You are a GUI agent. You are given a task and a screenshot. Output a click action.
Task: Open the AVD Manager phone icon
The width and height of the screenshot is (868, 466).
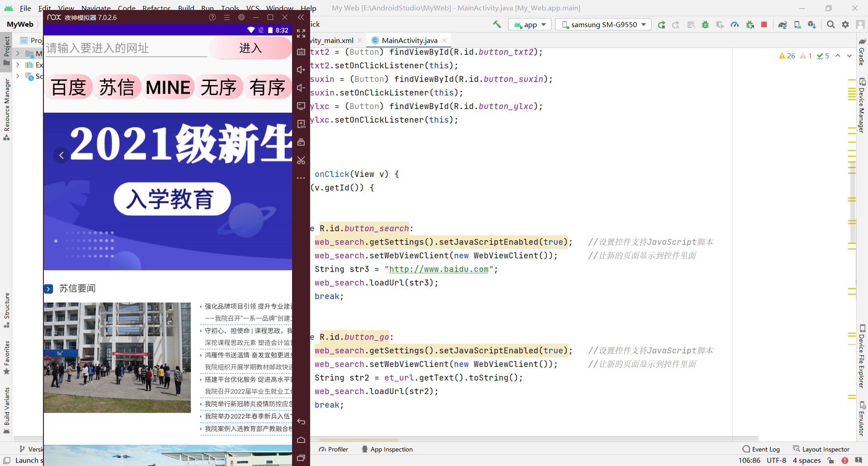(798, 24)
